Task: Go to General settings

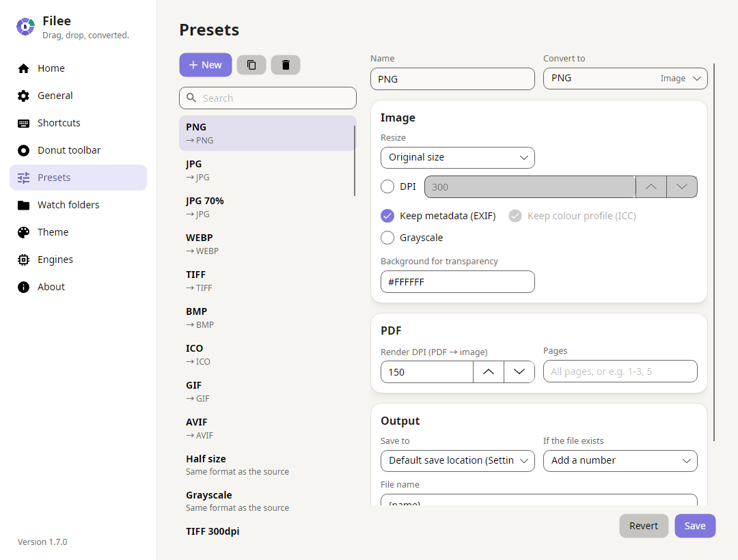Action: pos(78,96)
